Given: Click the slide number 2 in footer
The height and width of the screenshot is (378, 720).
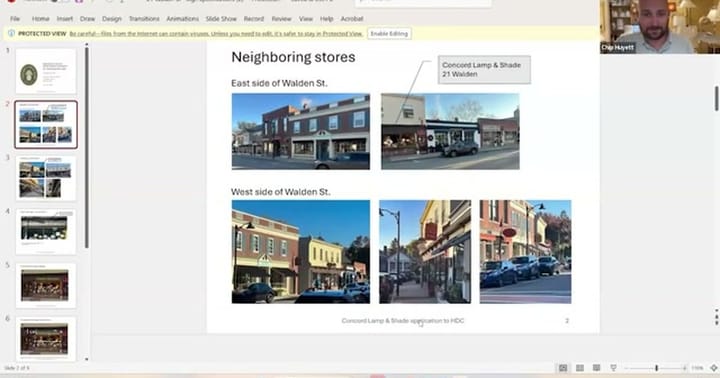Looking at the screenshot, I should [567, 321].
